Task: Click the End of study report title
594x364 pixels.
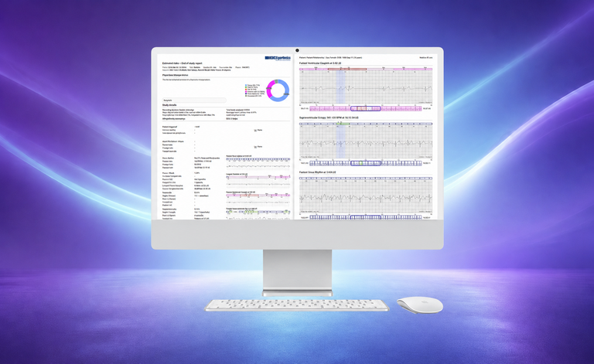Action: tap(192, 63)
